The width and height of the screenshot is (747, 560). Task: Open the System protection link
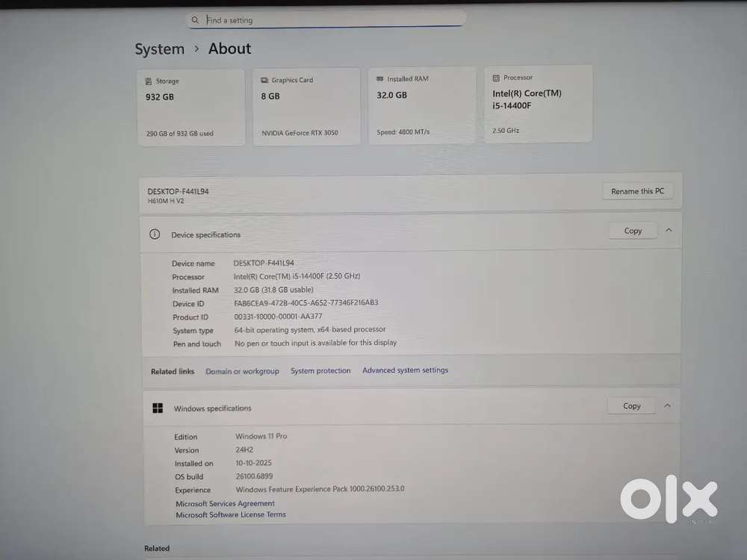[x=320, y=370]
